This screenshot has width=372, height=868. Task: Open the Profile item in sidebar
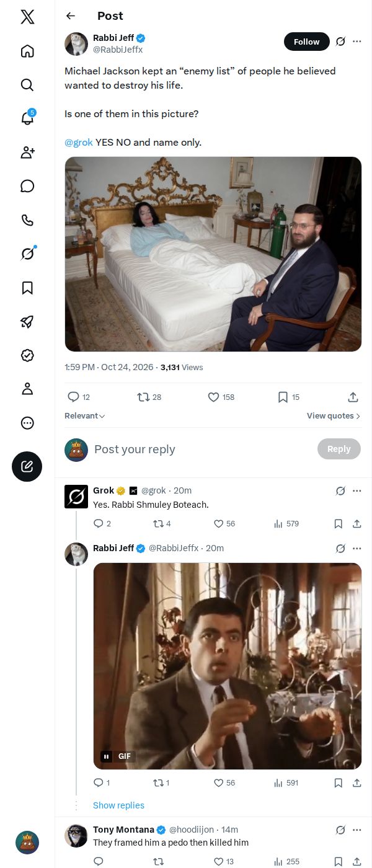(27, 389)
